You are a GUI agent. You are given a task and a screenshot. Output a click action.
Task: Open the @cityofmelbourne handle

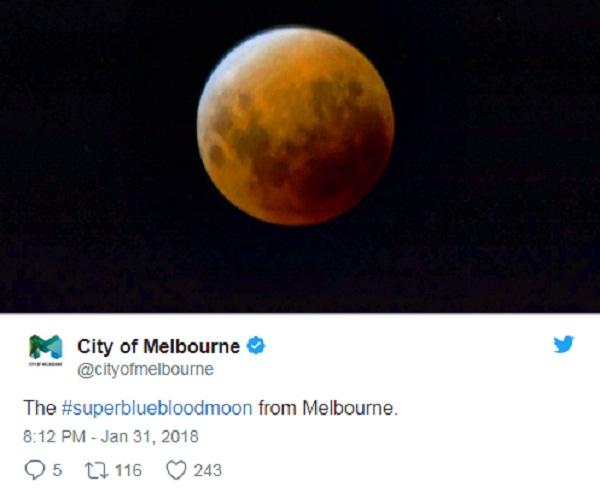click(x=145, y=370)
